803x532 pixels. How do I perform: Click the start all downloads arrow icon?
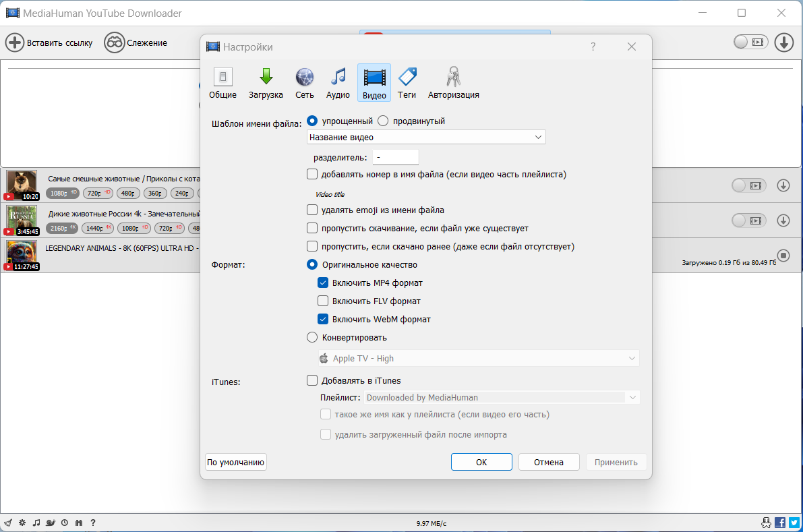point(784,42)
